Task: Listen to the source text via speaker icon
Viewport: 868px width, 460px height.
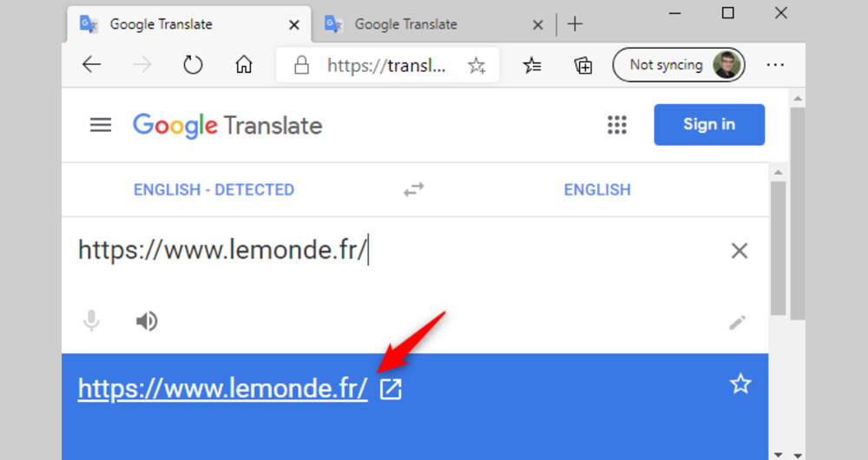Action: point(147,322)
